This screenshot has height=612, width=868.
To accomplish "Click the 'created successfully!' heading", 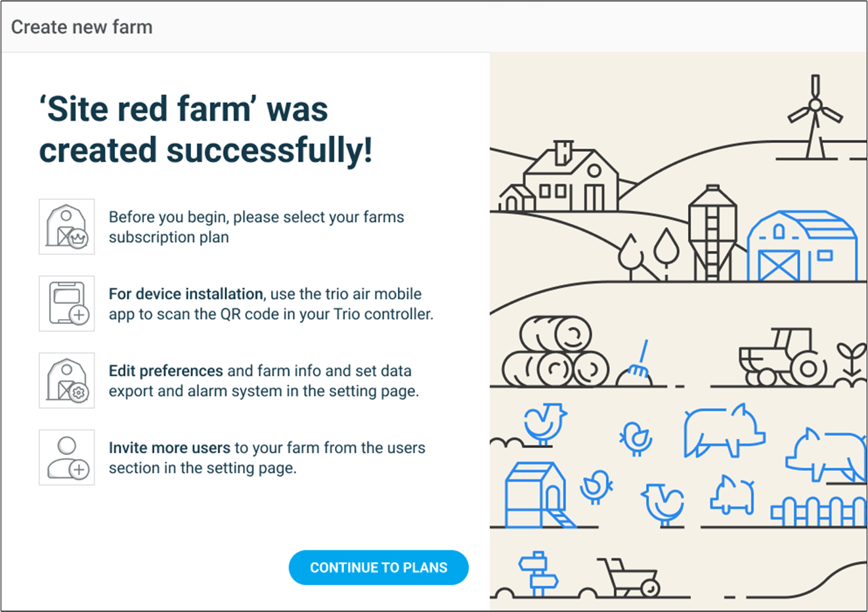I will pos(206,150).
